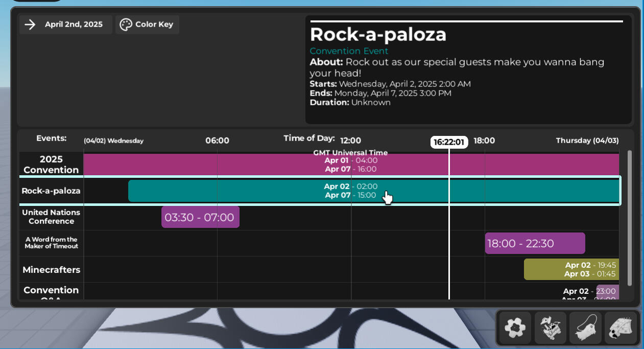Click the Convention Event category label
644x349 pixels.
[x=349, y=51]
